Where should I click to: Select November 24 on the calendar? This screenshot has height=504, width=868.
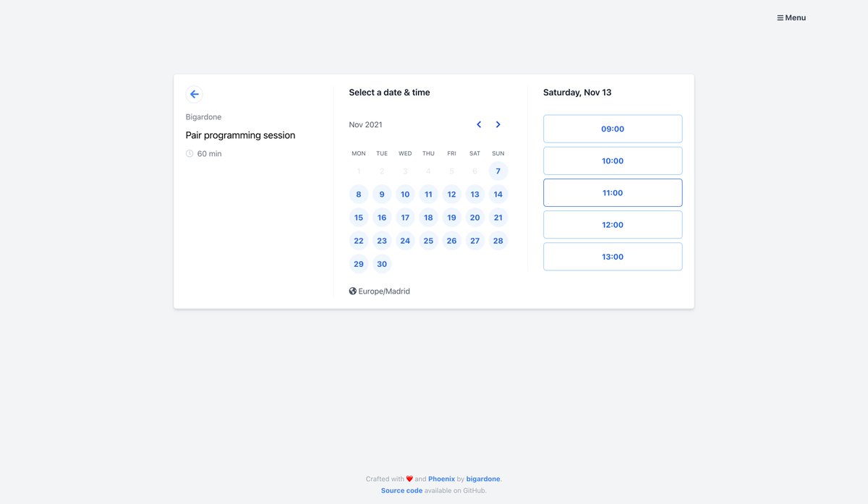pos(405,241)
